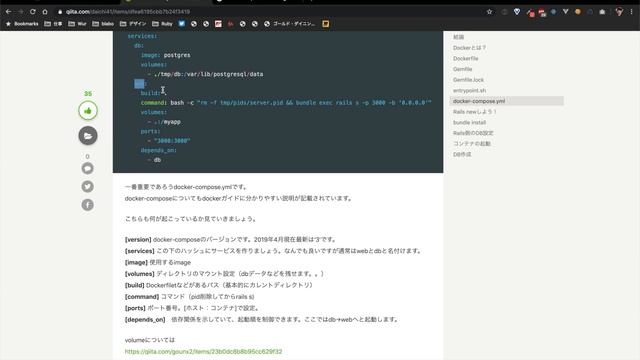
Task: Go to browser home page icon
Action: click(45, 12)
